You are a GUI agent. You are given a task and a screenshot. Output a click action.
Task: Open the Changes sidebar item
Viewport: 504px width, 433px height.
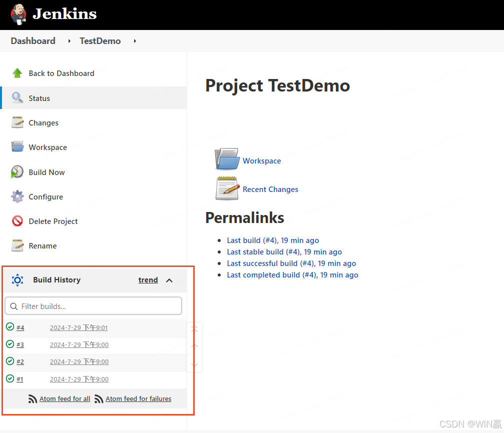(x=44, y=122)
